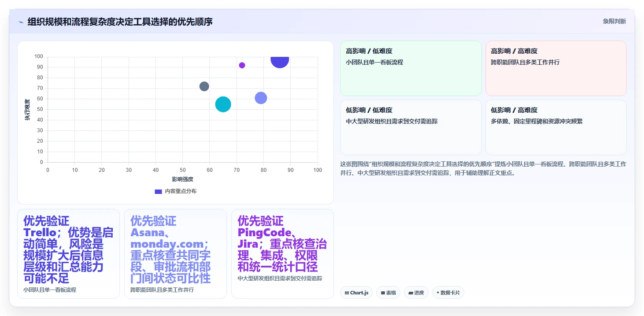Open the 高影响 / 高难度 quadrant card

pos(556,68)
